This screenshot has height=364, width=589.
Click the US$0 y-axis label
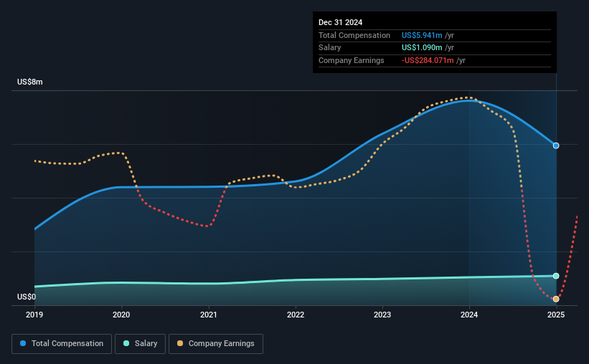(x=27, y=297)
